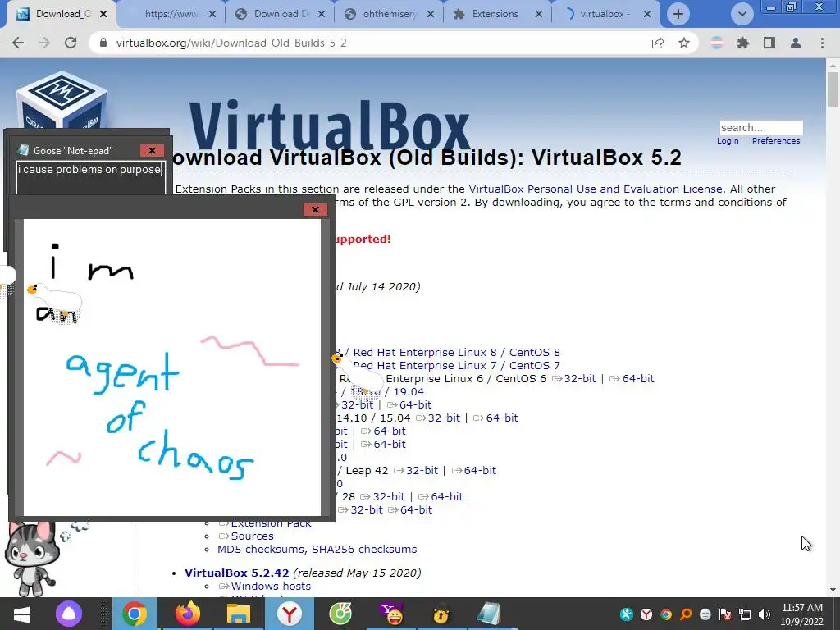This screenshot has height=630, width=840.
Task: Download Leap 42 32-bit build
Action: pos(422,470)
